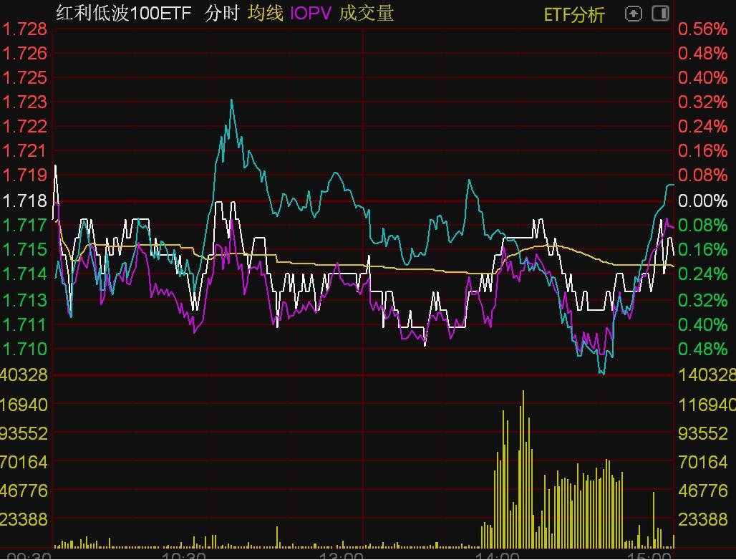Click the red 0.24% percent label
736x560 pixels.
pyautogui.click(x=702, y=126)
